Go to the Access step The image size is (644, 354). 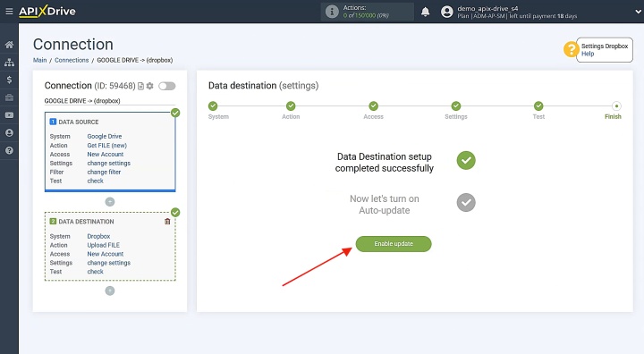click(373, 106)
